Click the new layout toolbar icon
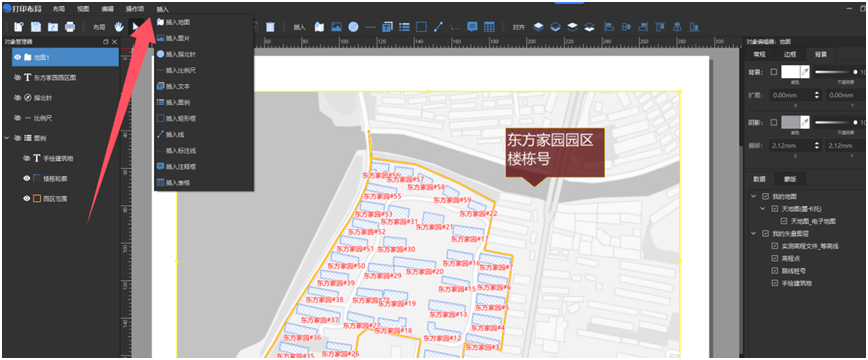 click(x=19, y=27)
